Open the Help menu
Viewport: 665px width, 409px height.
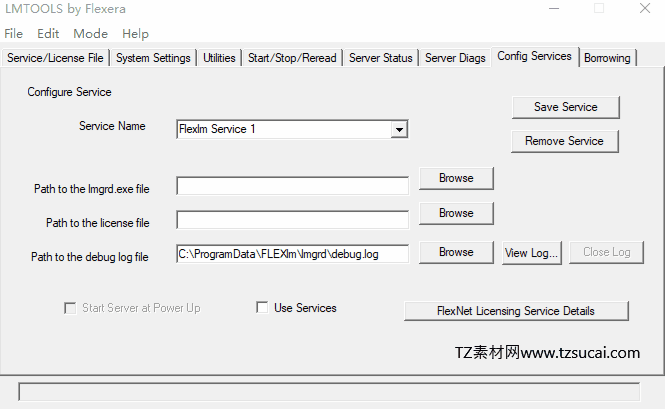coord(135,34)
